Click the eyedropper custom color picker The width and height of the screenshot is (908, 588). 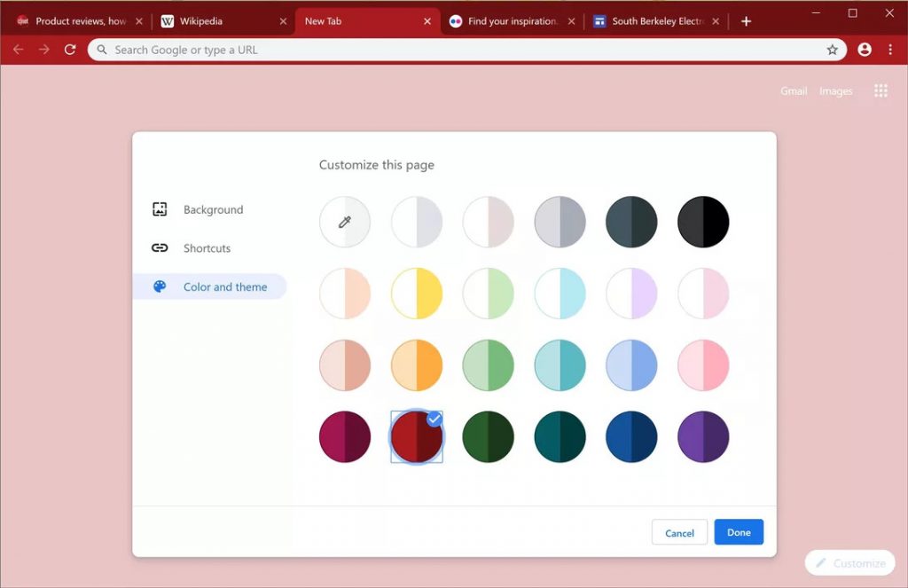[x=345, y=222]
